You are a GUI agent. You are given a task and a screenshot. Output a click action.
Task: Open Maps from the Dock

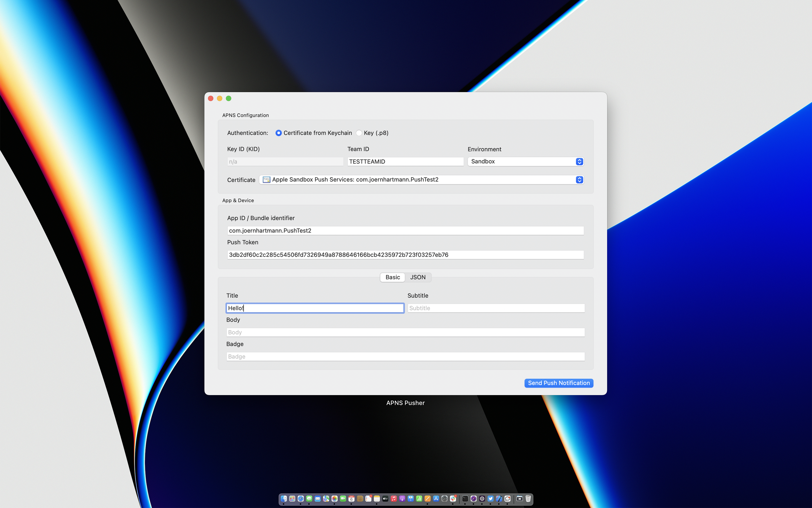(x=326, y=499)
